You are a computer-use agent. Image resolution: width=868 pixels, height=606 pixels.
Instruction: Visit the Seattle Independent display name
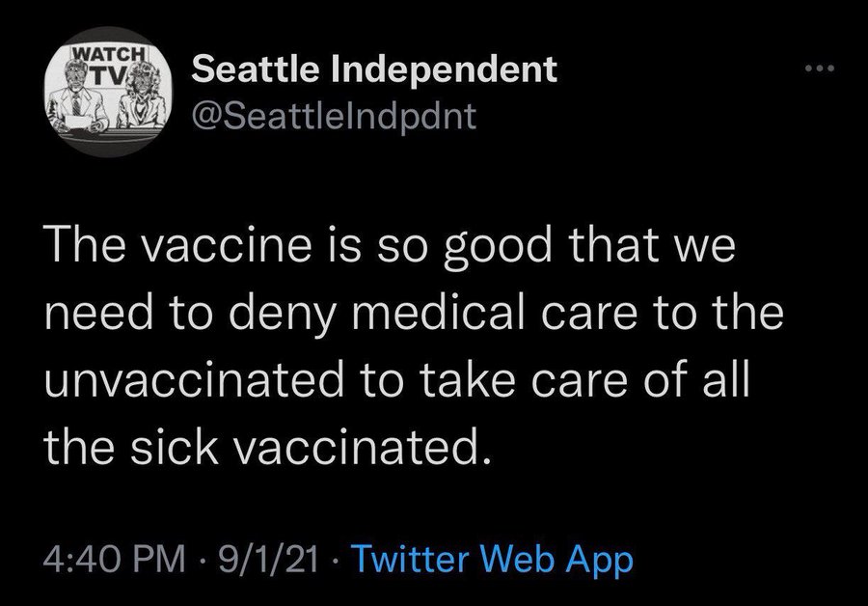click(374, 69)
